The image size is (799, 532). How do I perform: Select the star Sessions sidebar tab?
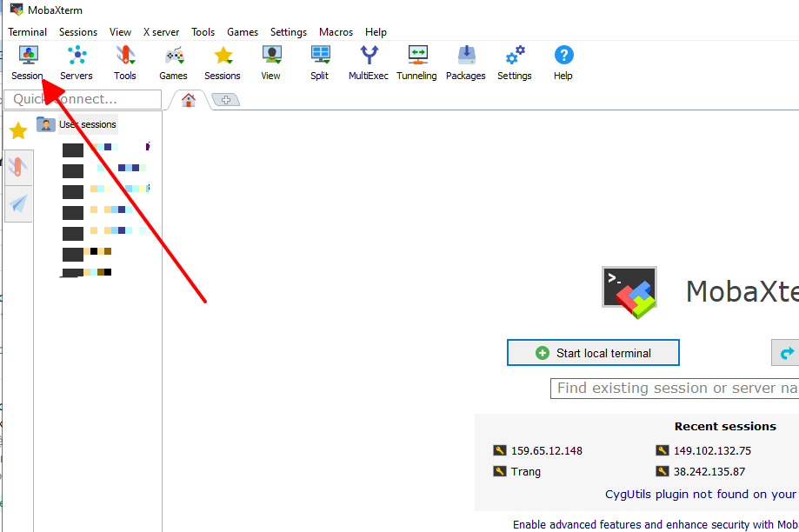pos(18,131)
